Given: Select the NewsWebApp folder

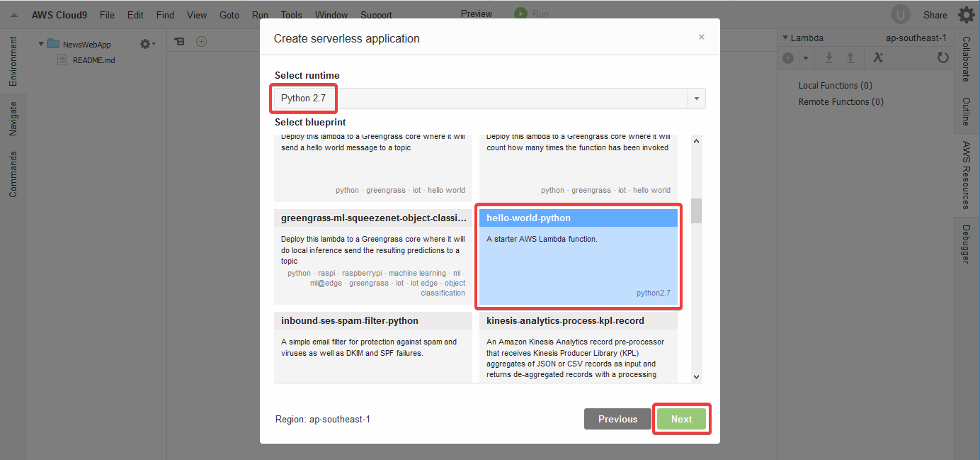Looking at the screenshot, I should click(86, 44).
